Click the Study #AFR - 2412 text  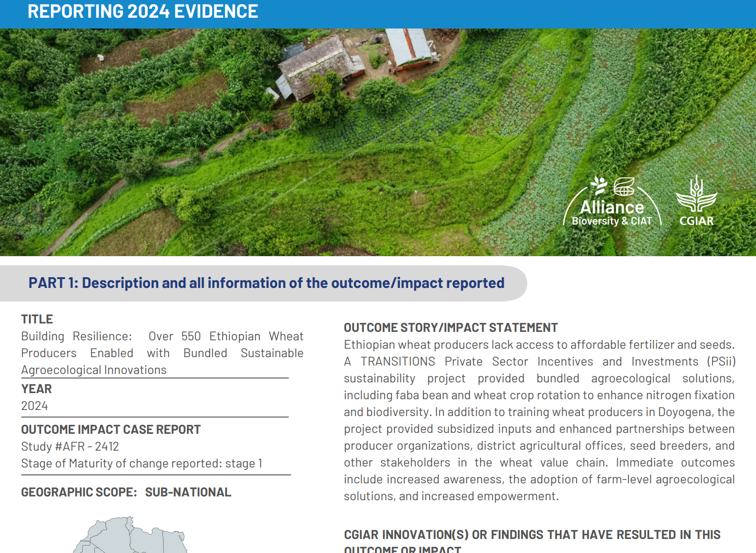pos(70,446)
